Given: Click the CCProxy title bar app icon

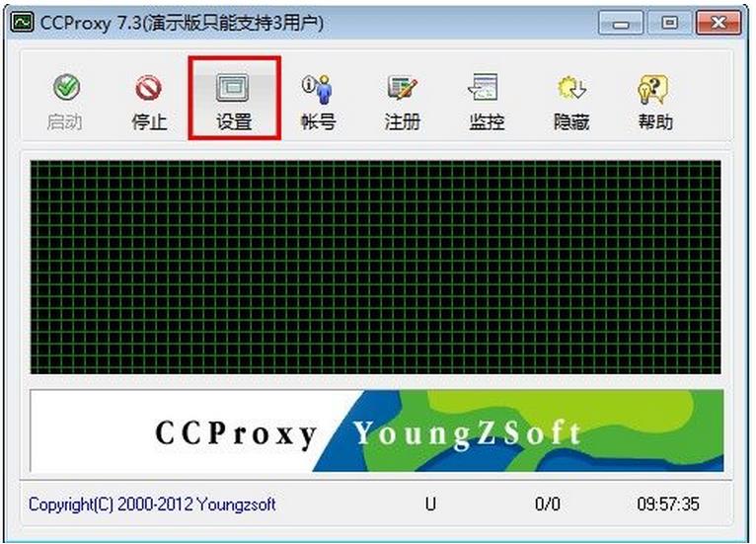Looking at the screenshot, I should point(22,22).
